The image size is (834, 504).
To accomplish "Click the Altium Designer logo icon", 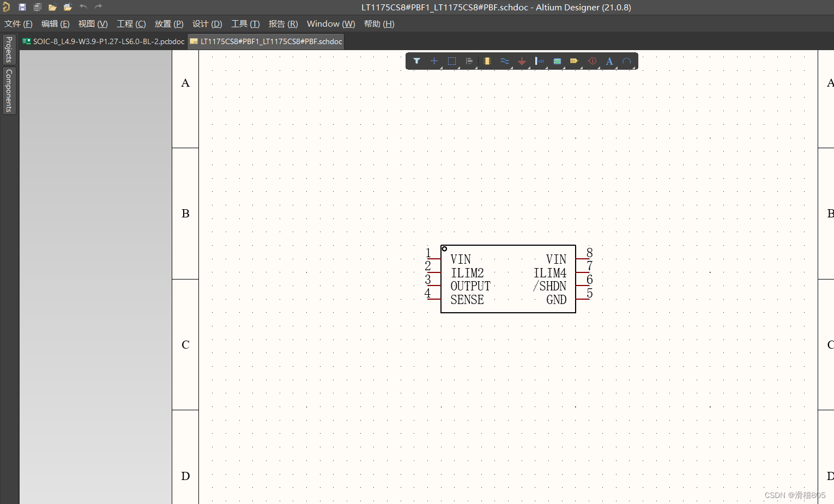I will (7, 7).
